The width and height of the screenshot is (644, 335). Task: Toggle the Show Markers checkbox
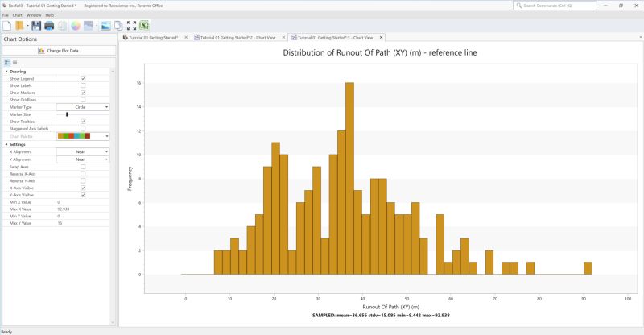(x=83, y=93)
